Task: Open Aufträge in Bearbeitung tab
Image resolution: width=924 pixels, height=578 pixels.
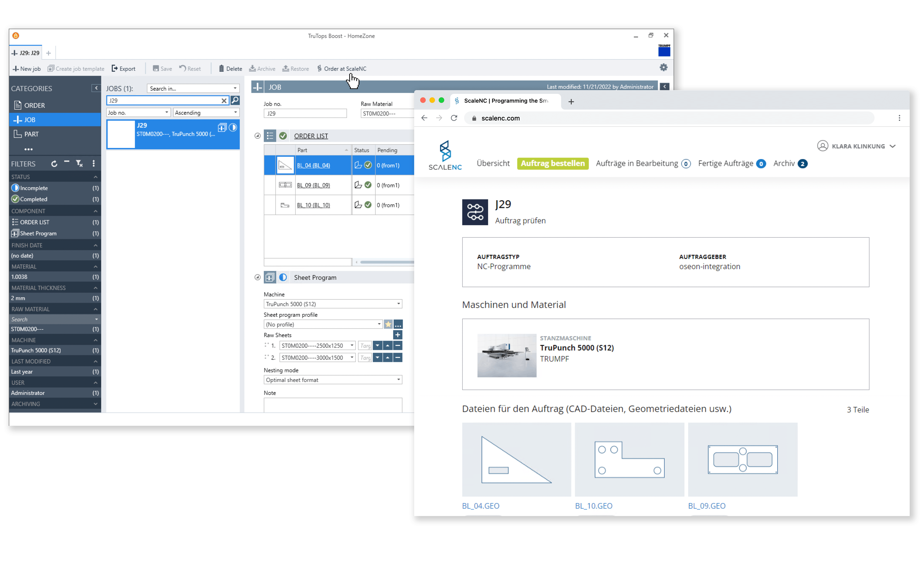Action: point(643,164)
